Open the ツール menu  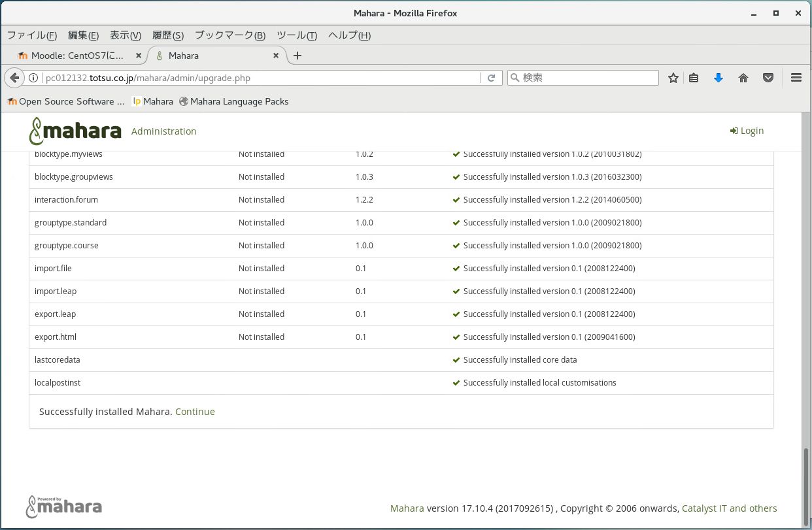297,35
